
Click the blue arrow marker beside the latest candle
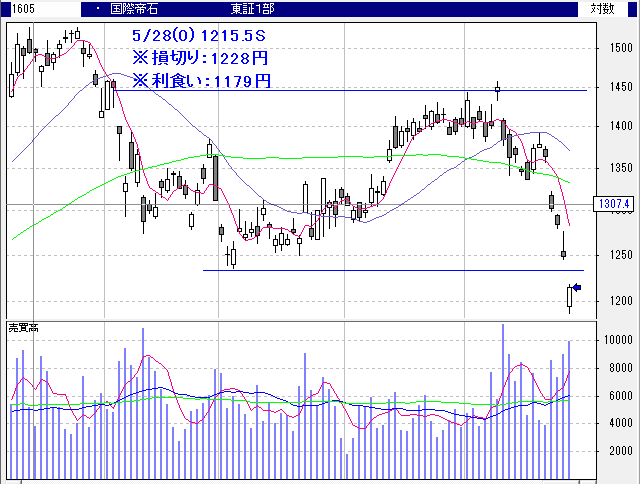(576, 289)
